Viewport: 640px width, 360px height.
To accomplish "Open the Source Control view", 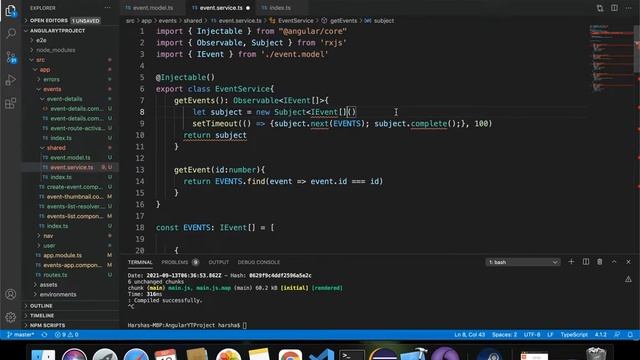I will click(x=11, y=57).
